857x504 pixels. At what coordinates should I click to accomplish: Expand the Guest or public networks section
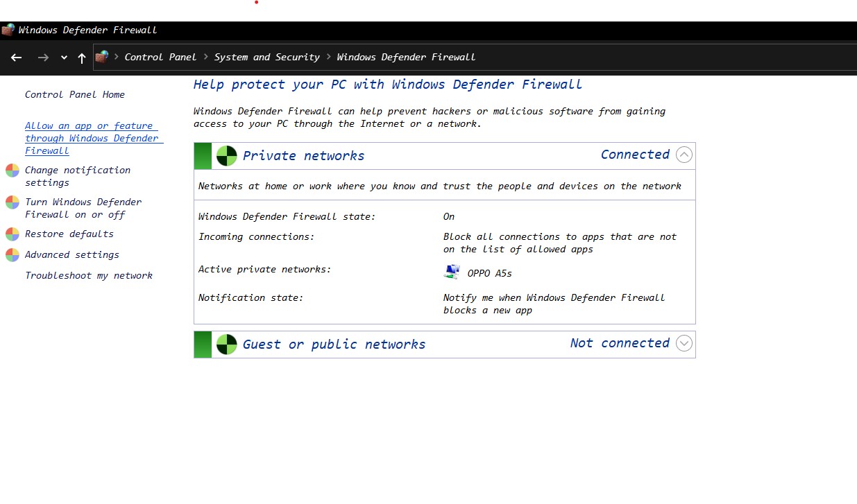pos(684,343)
